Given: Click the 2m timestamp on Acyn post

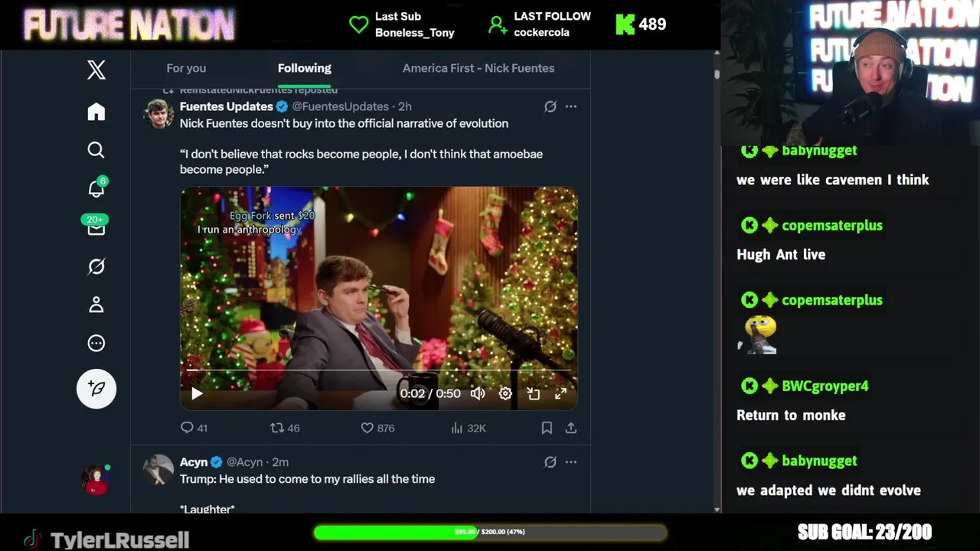Looking at the screenshot, I should tap(280, 462).
